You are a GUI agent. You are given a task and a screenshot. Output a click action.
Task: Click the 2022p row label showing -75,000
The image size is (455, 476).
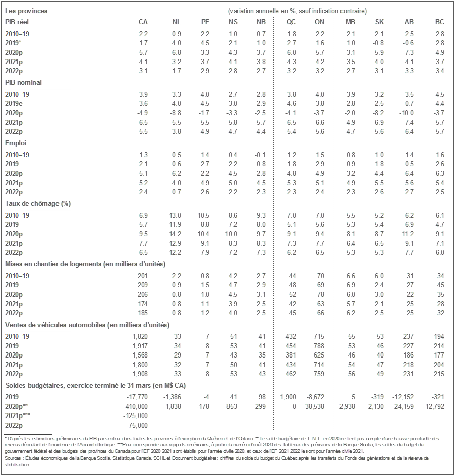(x=14, y=425)
